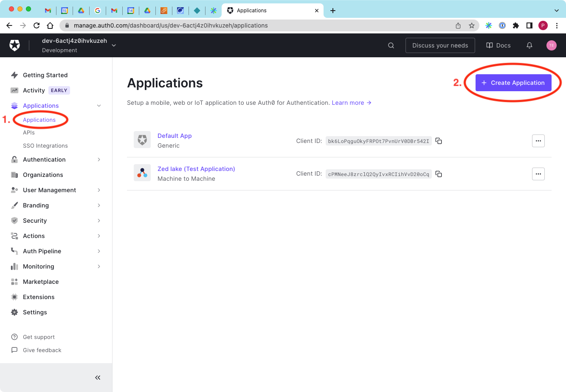Open Zed lake (Test Application)
The image size is (566, 392).
196,169
